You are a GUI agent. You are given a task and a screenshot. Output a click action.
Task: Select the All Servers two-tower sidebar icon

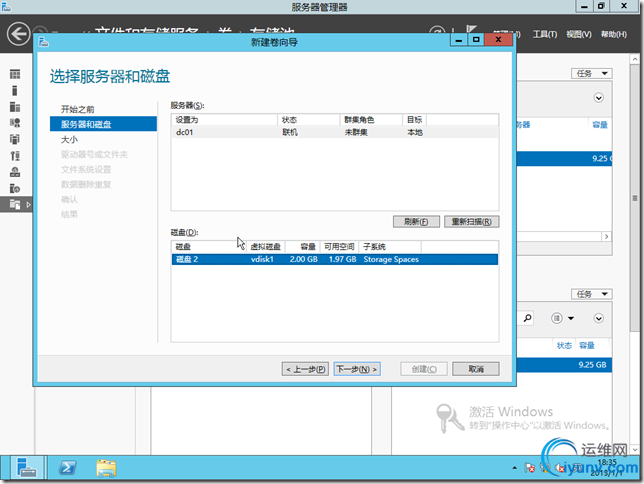coord(15,107)
